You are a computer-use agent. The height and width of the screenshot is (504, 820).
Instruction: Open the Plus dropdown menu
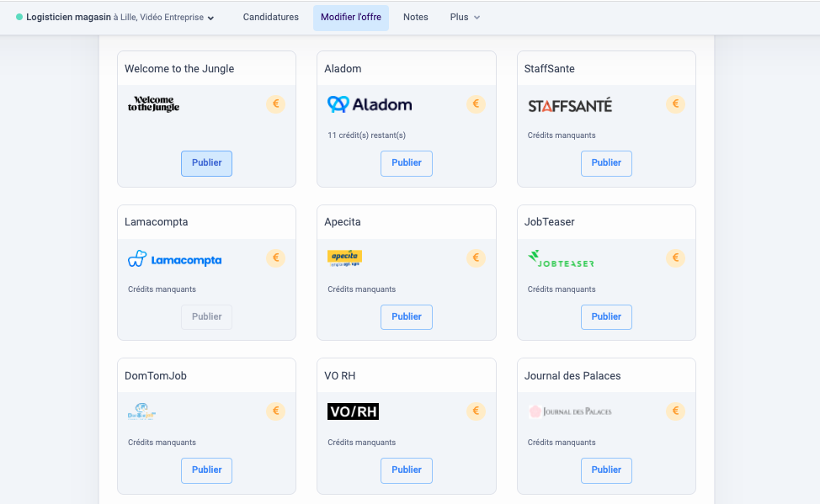[x=465, y=18]
